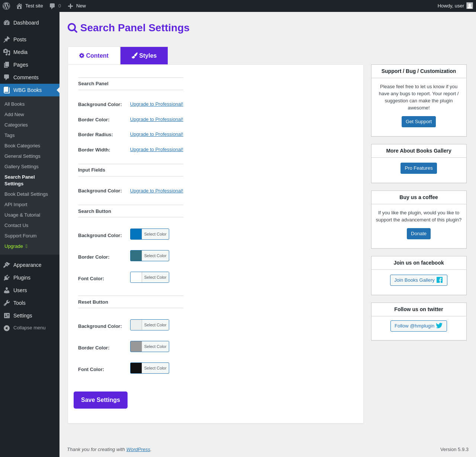This screenshot has height=457, width=476.
Task: Open Support Forum submenu item
Action: click(20, 236)
